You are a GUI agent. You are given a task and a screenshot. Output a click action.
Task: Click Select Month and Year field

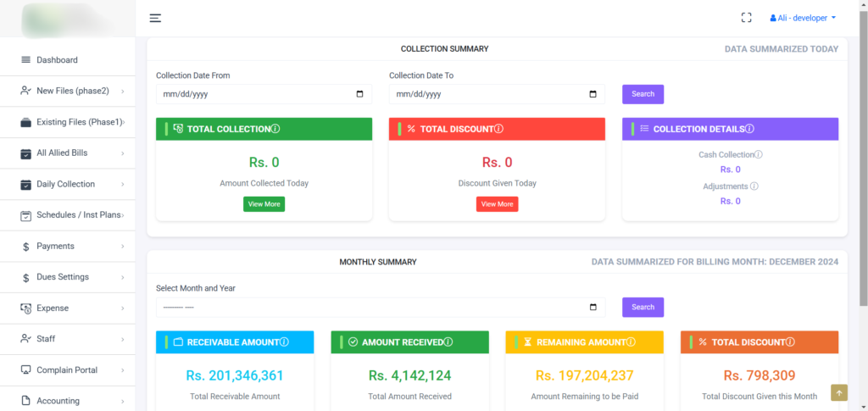(x=373, y=308)
